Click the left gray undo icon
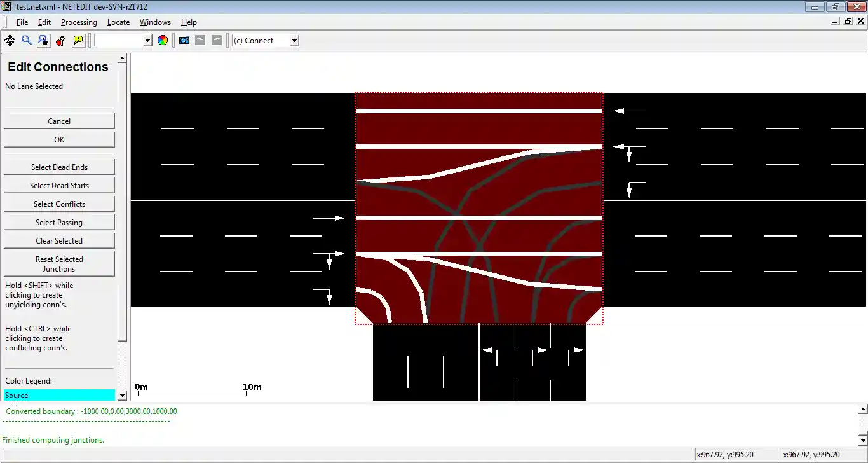 (200, 40)
